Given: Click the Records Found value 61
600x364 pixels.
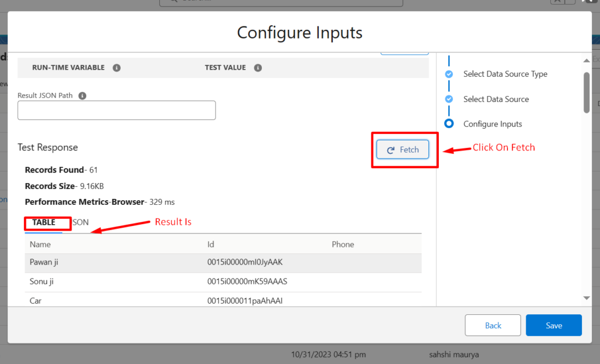Looking at the screenshot, I should point(93,170).
